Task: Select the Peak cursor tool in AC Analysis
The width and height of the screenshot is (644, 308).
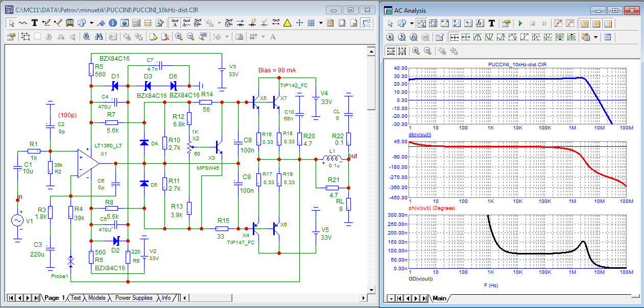Action: (479, 37)
